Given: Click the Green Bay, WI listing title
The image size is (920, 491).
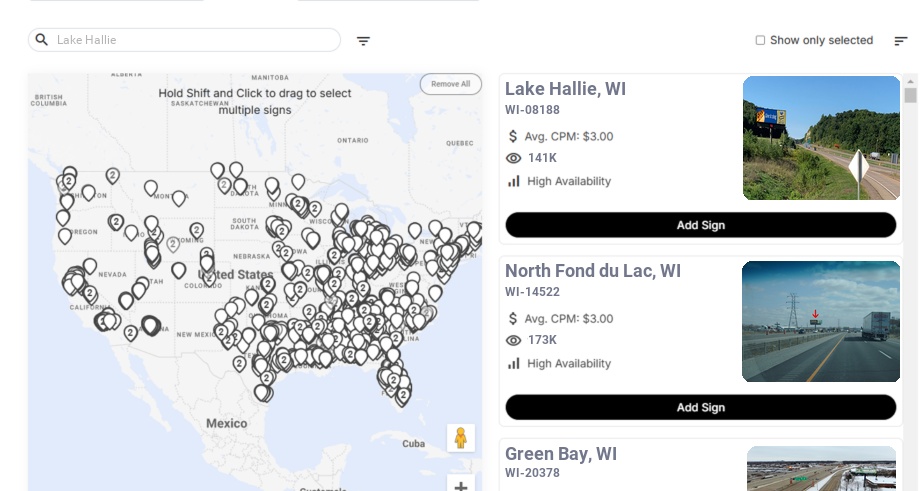Looking at the screenshot, I should [561, 454].
